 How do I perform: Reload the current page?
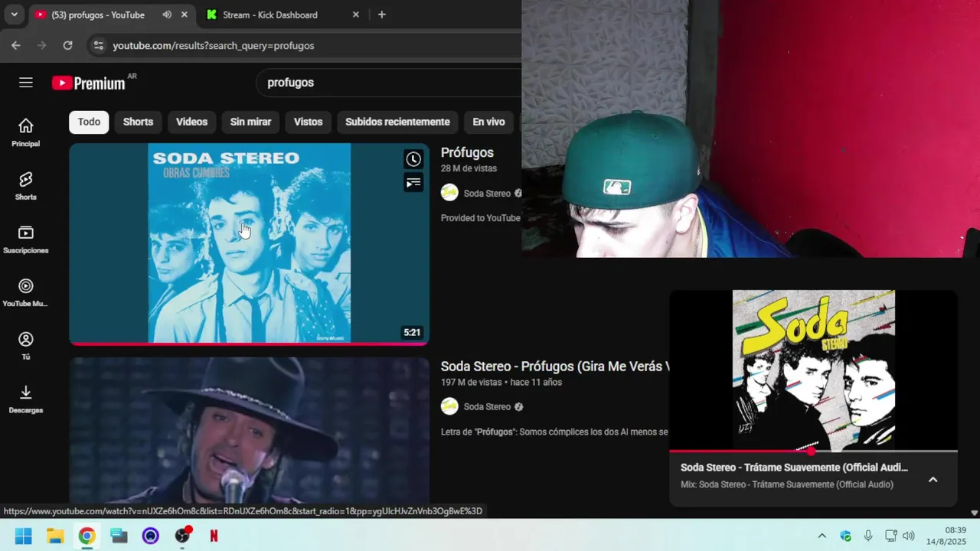click(x=67, y=45)
